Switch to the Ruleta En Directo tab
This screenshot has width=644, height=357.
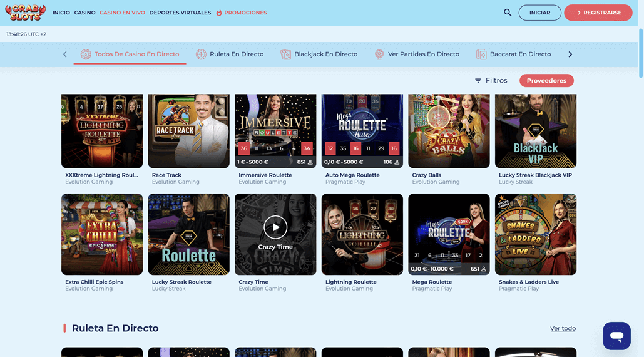tap(230, 54)
